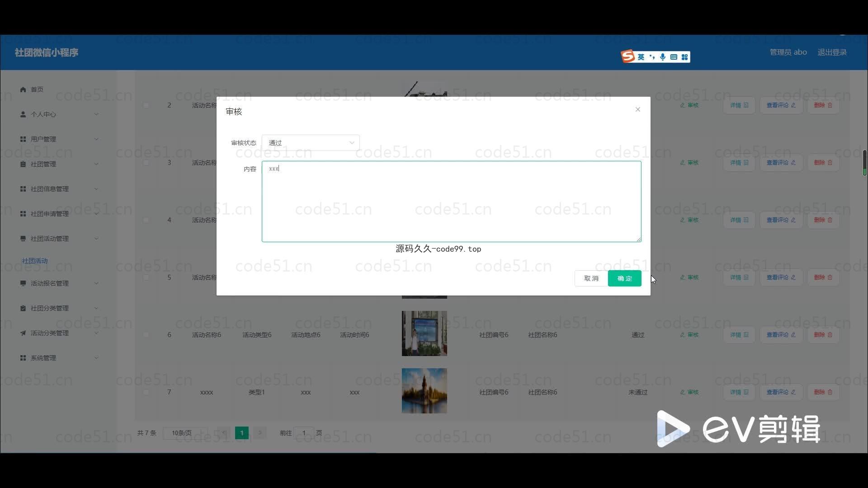This screenshot has height=488, width=868.
Task: Click the grid icon beside 社团申请管理
Action: 23,214
